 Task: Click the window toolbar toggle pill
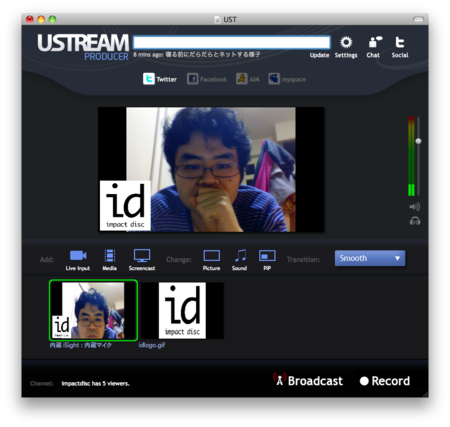pos(418,19)
